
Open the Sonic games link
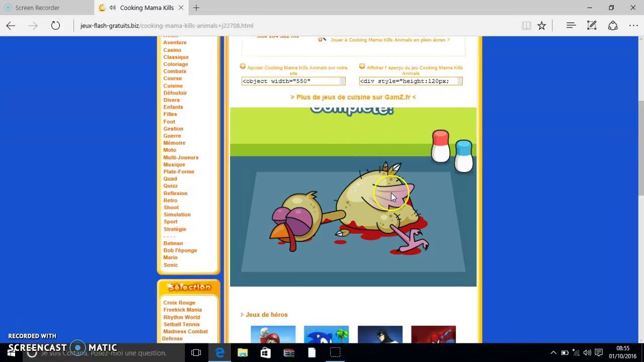click(x=171, y=264)
